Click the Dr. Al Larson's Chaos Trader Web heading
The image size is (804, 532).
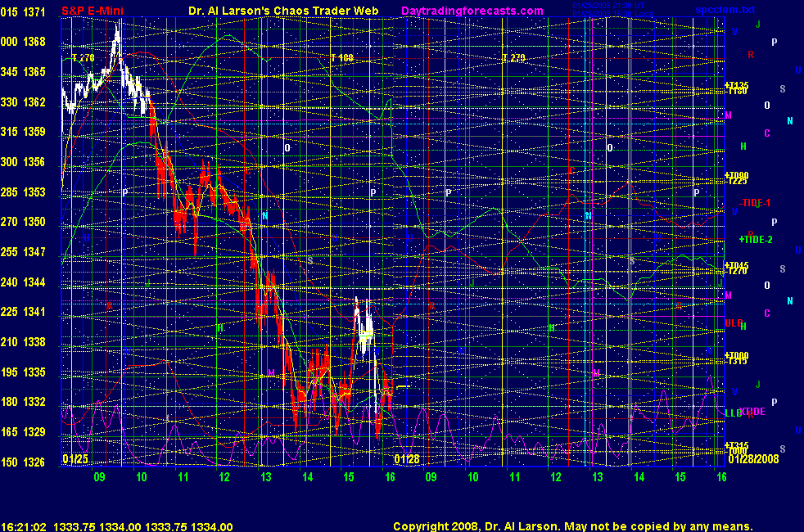(x=283, y=11)
